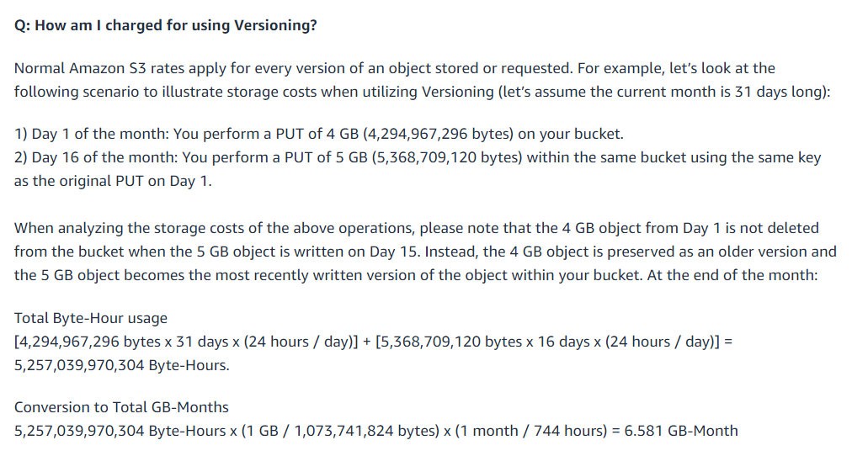Click the '6.581 GB-Month' result value
Image resolution: width=868 pixels, height=456 pixels.
pos(681,431)
